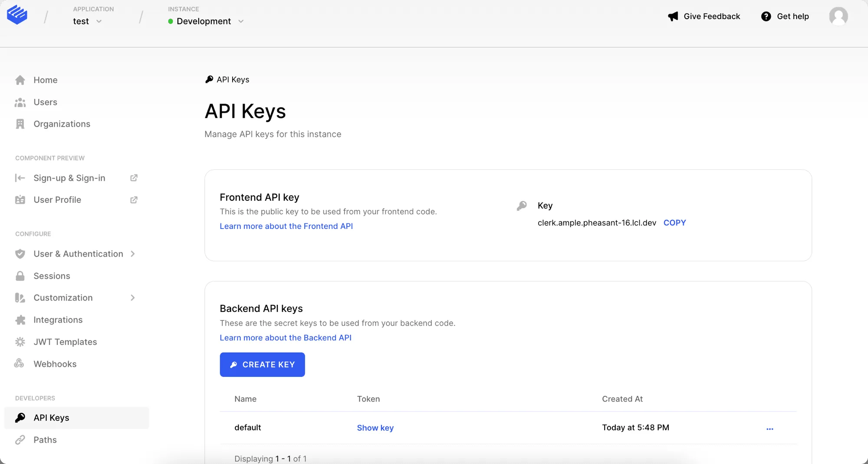Viewport: 868px width, 464px height.
Task: Click the API Keys breadcrumb text
Action: tap(233, 80)
